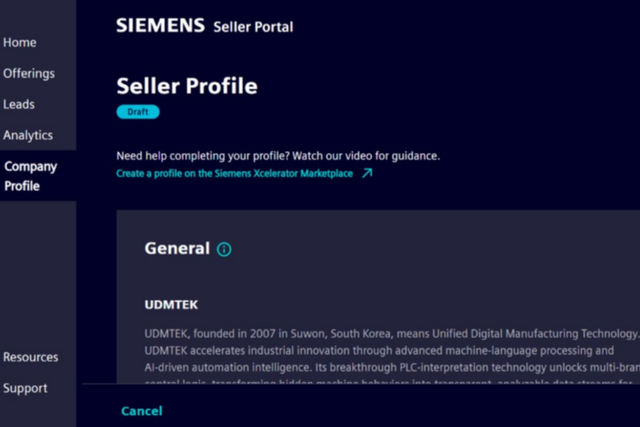640x427 pixels.
Task: Open Analytics from the sidebar
Action: [x=28, y=135]
